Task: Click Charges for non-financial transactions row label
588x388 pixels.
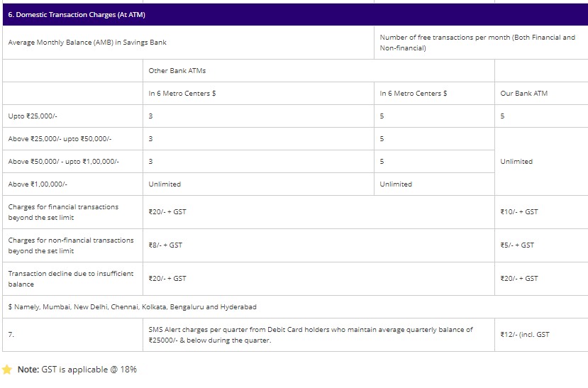Action: 70,245
